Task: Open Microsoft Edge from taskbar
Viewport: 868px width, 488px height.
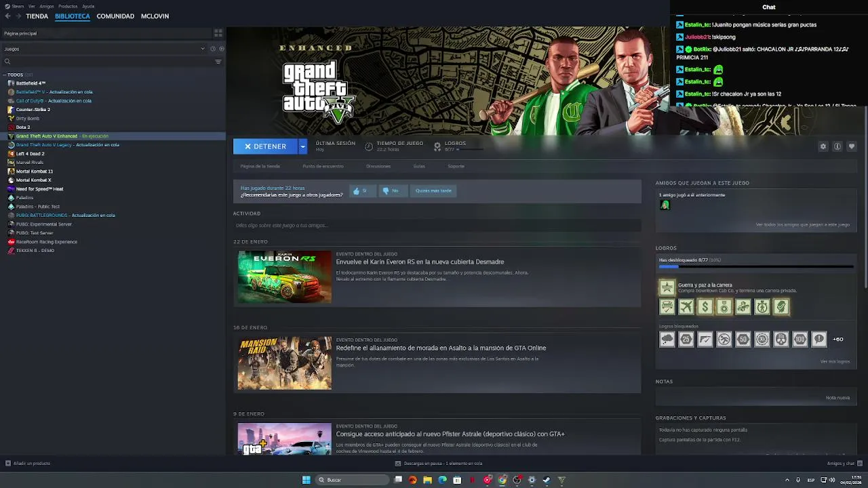Action: tap(443, 480)
